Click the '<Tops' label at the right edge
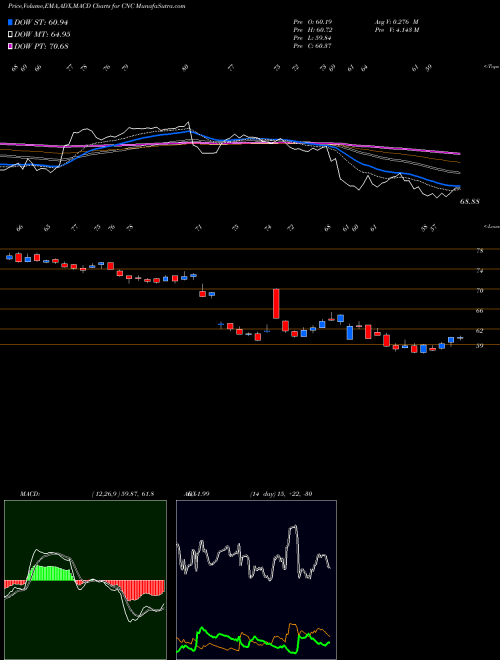 click(x=491, y=67)
